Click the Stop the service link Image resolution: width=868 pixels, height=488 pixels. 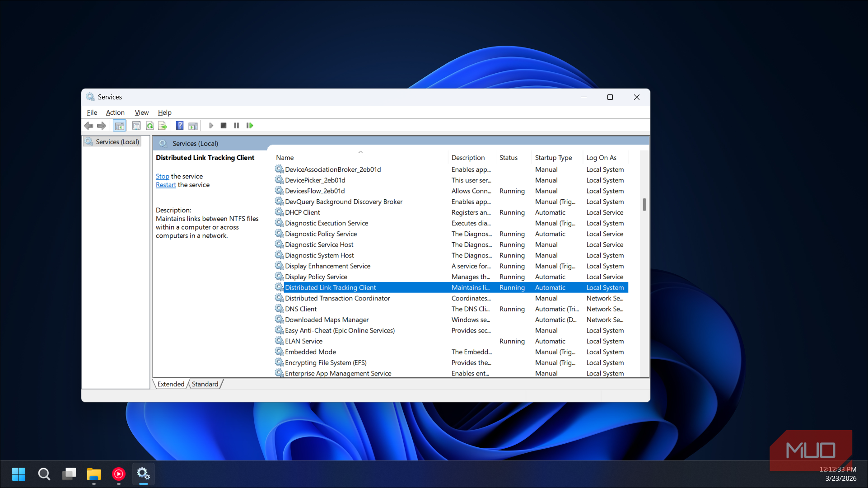pyautogui.click(x=163, y=176)
